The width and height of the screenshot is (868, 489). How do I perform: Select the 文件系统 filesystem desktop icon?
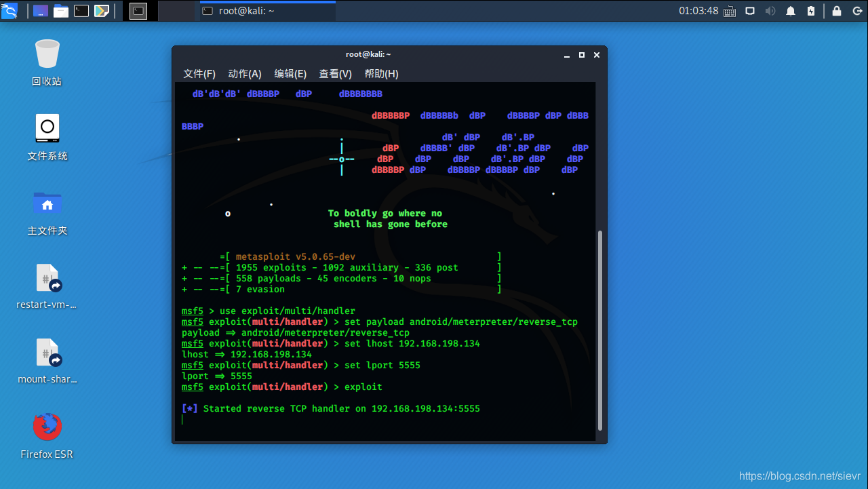click(47, 138)
